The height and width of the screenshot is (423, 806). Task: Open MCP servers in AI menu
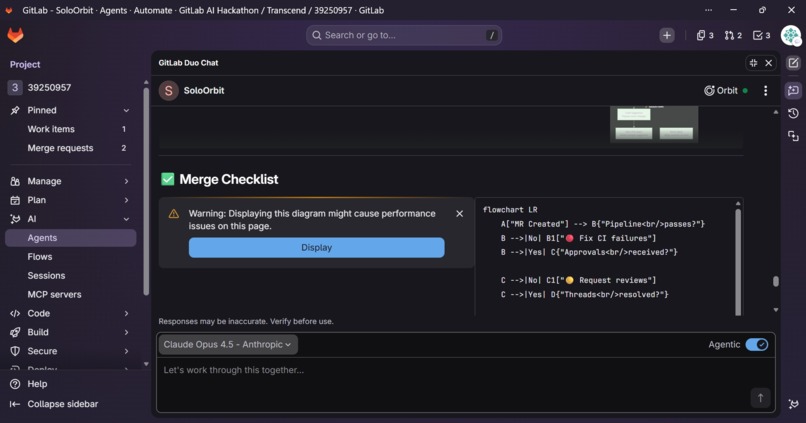tap(70, 295)
